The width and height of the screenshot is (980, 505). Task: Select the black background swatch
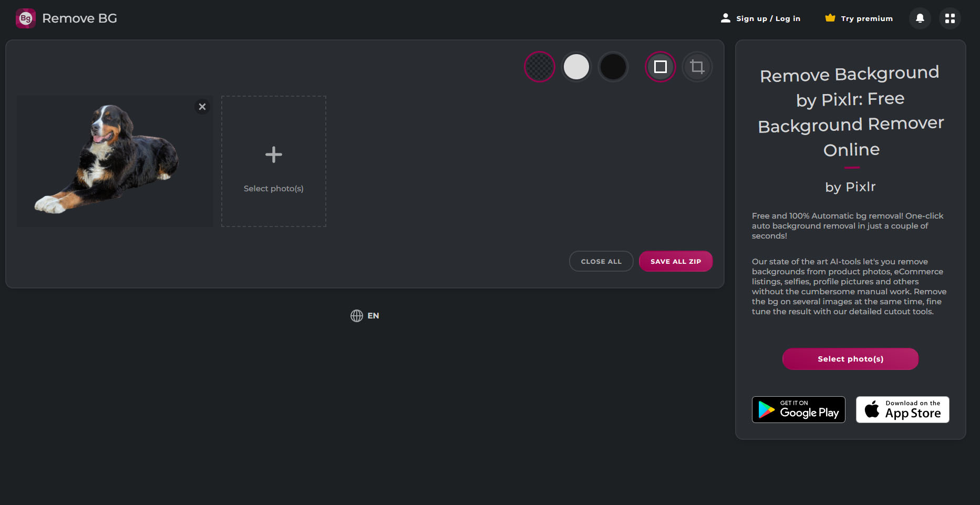[x=613, y=67]
